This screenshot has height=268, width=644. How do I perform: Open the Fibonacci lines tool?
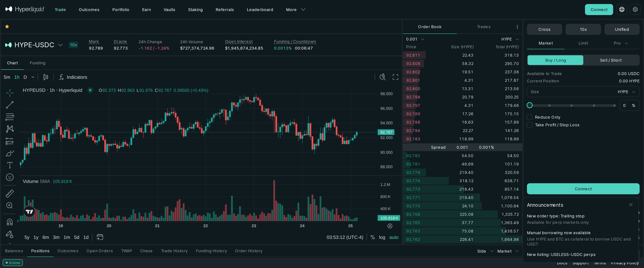pos(10,117)
